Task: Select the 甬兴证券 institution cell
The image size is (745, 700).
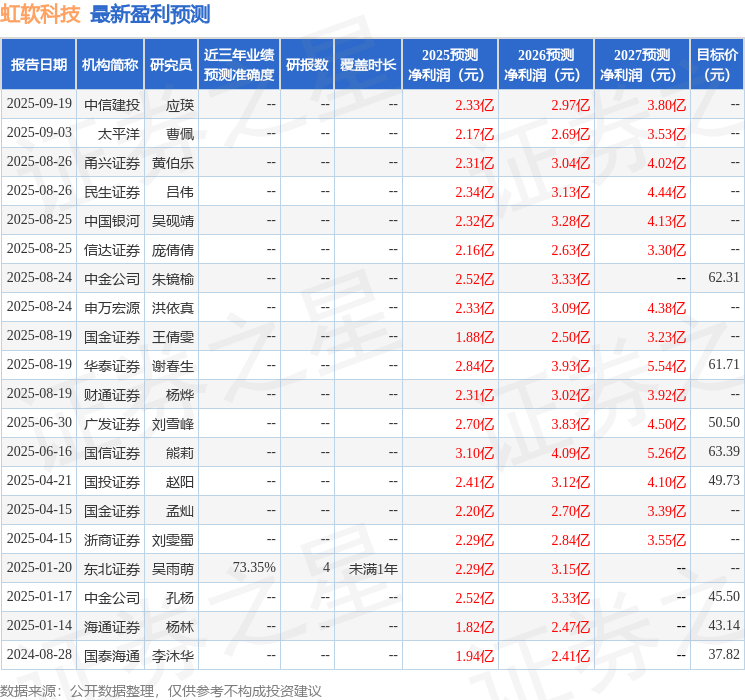Action: click(x=112, y=163)
